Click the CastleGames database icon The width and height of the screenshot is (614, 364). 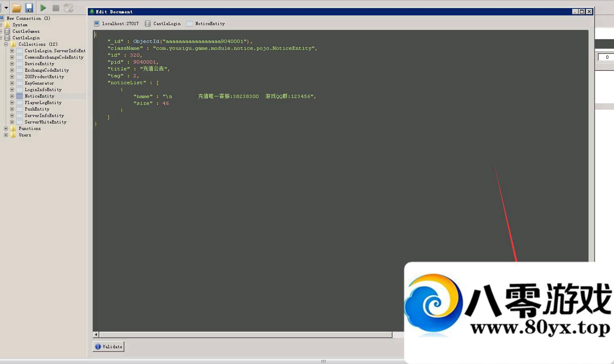(x=7, y=31)
